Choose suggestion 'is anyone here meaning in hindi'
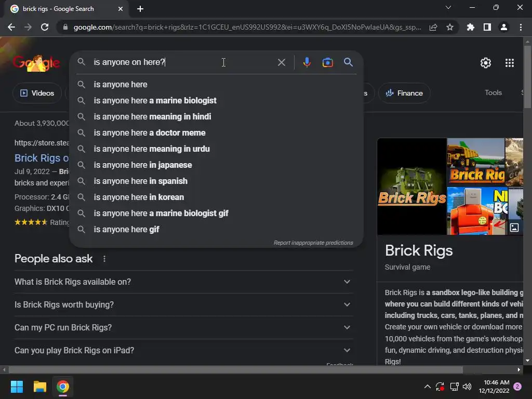 click(x=217, y=117)
